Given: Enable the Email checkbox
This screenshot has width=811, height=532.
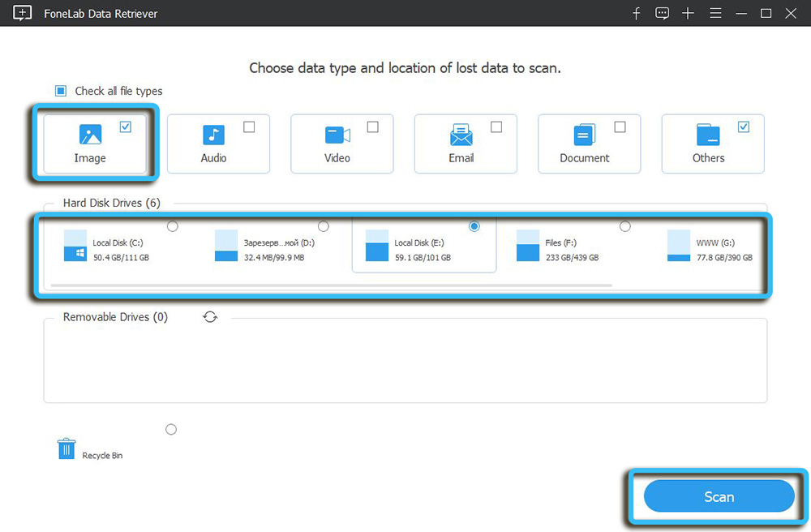Looking at the screenshot, I should pyautogui.click(x=496, y=127).
